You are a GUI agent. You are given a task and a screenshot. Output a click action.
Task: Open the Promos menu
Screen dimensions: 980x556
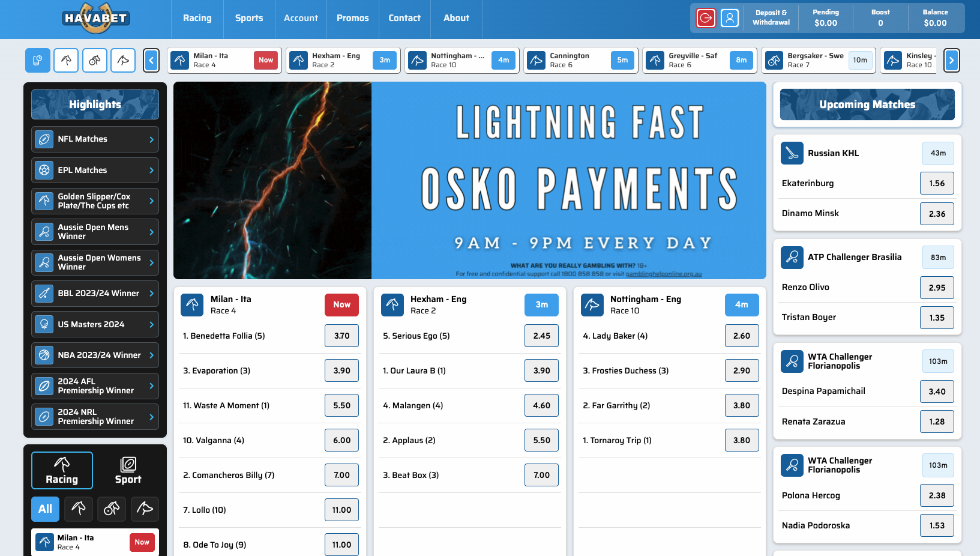[x=353, y=18]
